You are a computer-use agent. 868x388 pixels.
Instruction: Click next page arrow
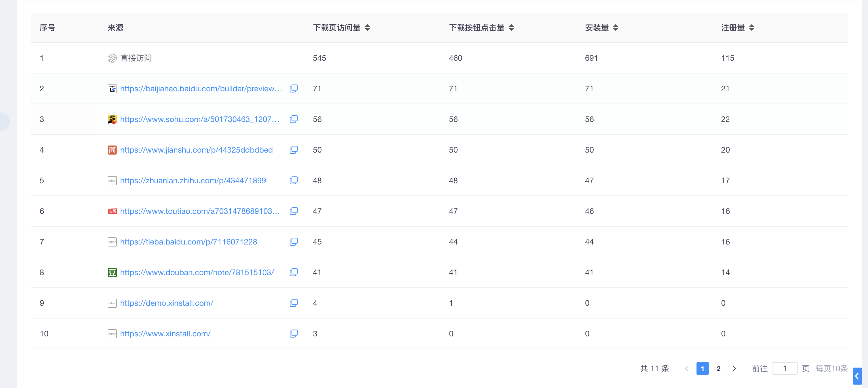[734, 368]
